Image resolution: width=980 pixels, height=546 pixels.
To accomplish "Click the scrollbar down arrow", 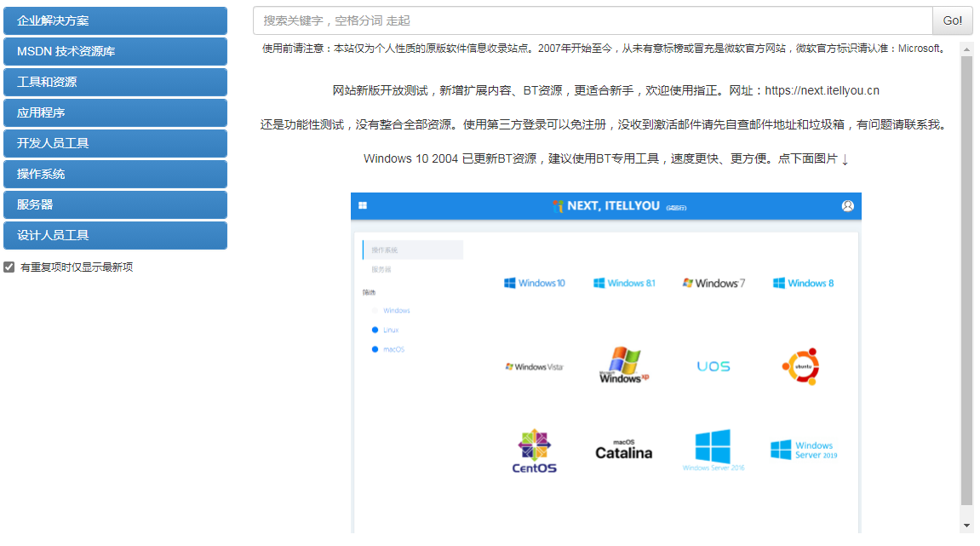I will (x=967, y=526).
